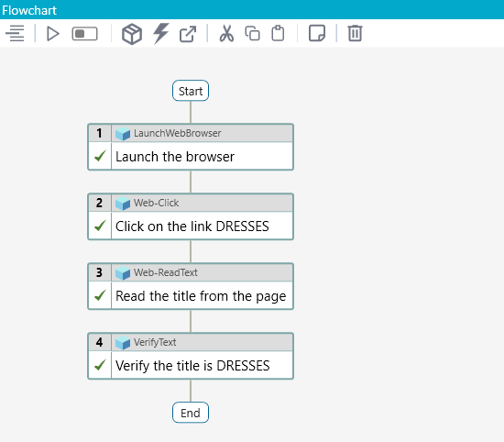Toggle the checkmark on Click on the link DRESSES
504x442 pixels.
[100, 226]
